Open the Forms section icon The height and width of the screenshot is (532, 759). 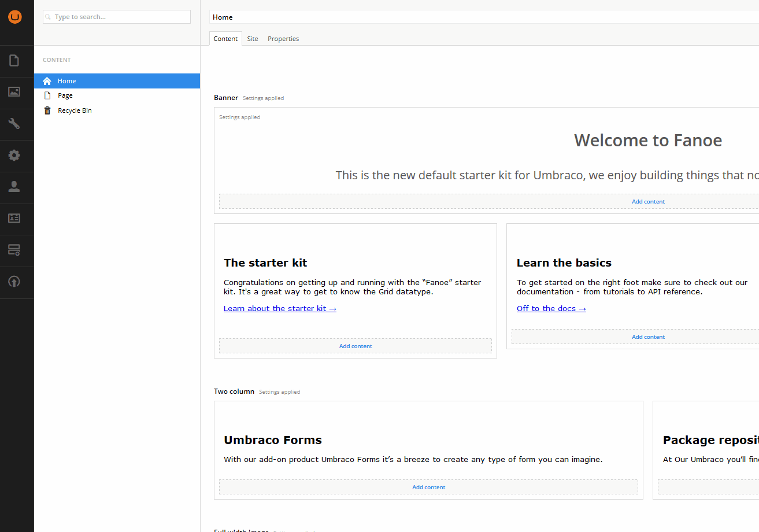pos(14,250)
